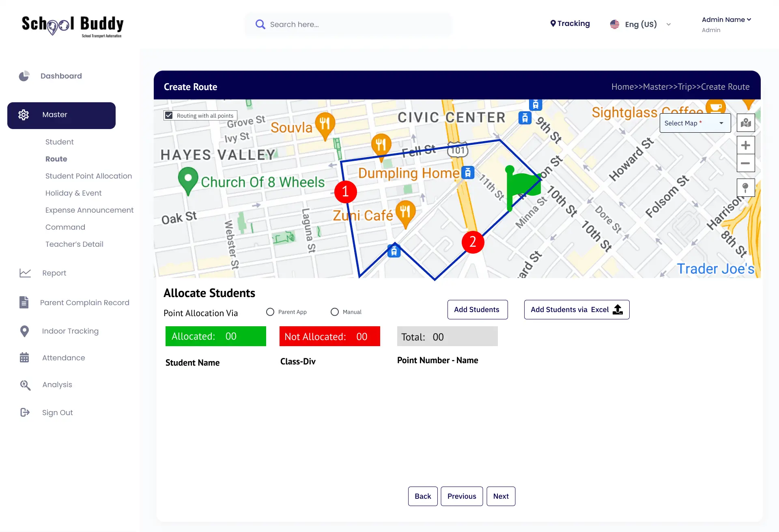Click the Sign Out arrow icon
779x532 pixels.
pyautogui.click(x=25, y=412)
